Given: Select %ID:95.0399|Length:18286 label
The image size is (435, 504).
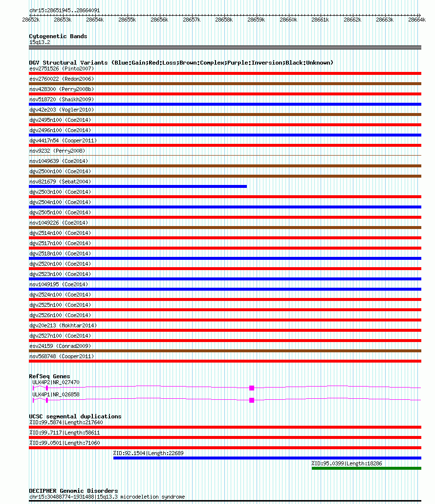Looking at the screenshot, I should pos(347,464).
